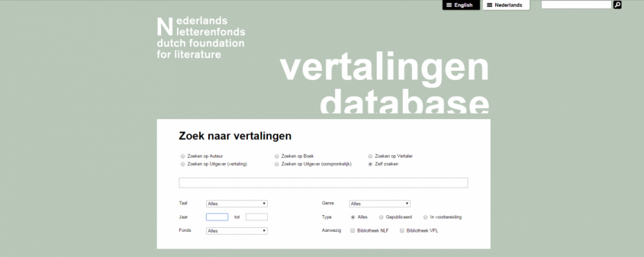Focus the top site search field
The width and height of the screenshot is (644, 257).
click(576, 5)
